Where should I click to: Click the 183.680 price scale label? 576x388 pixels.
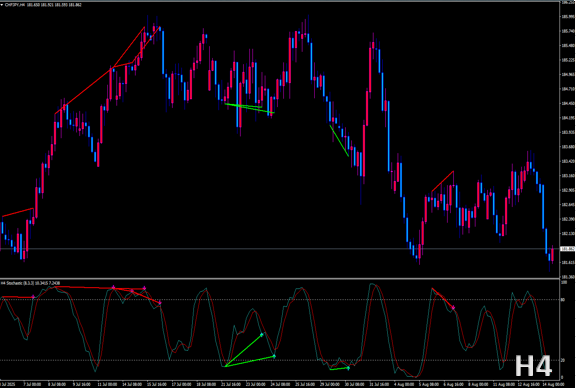(x=568, y=147)
